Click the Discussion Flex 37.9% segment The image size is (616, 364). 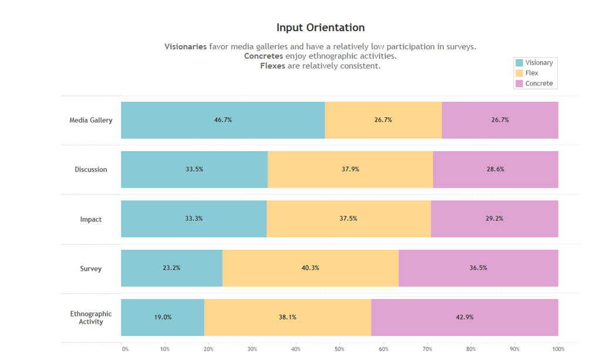click(x=350, y=169)
